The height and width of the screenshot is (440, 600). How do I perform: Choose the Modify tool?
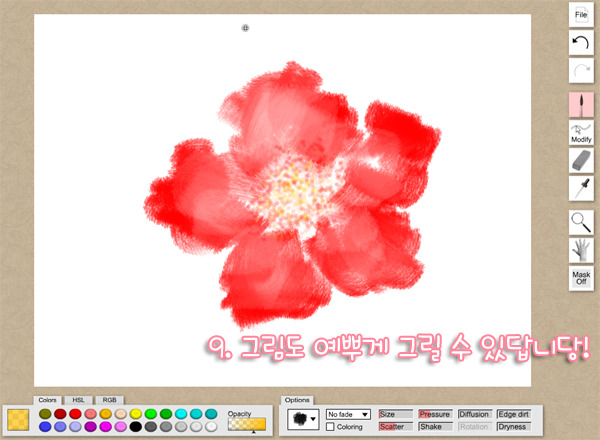click(x=581, y=132)
